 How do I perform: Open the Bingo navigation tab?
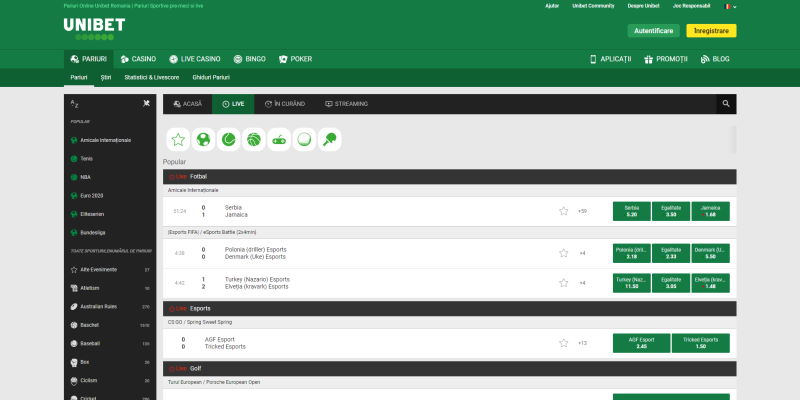point(249,59)
